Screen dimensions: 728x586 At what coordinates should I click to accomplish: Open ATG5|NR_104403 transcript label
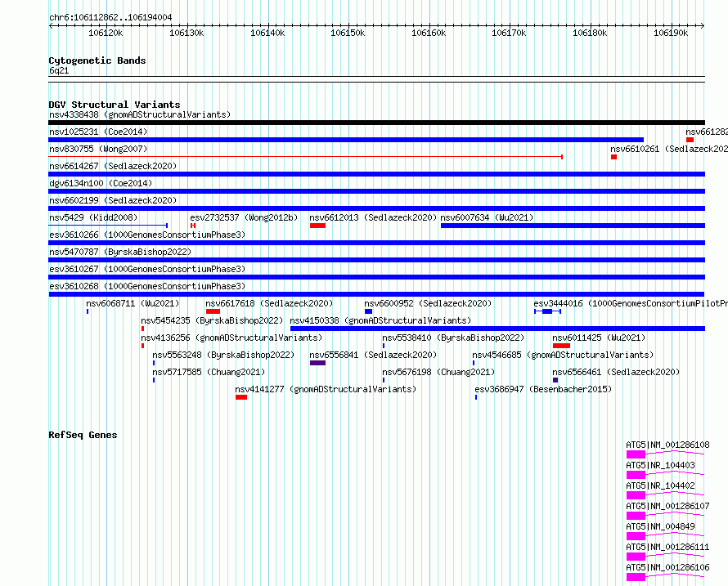660,465
